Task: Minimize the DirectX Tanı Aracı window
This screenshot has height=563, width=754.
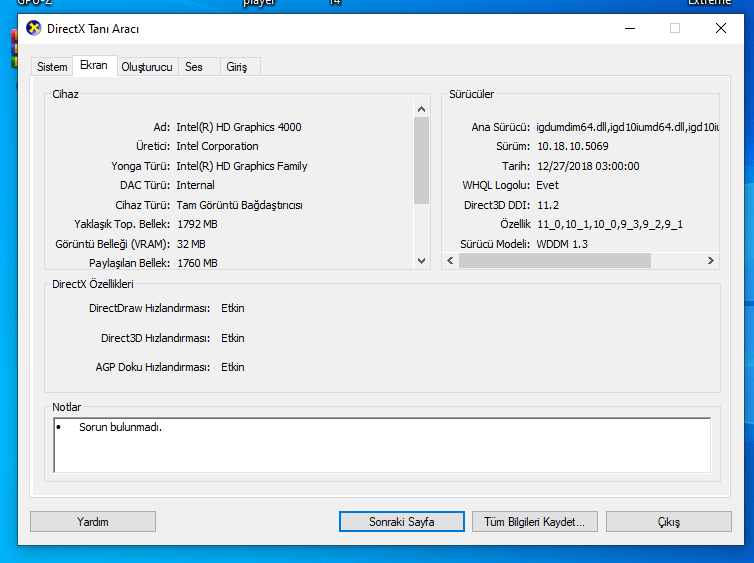Action: (630, 28)
